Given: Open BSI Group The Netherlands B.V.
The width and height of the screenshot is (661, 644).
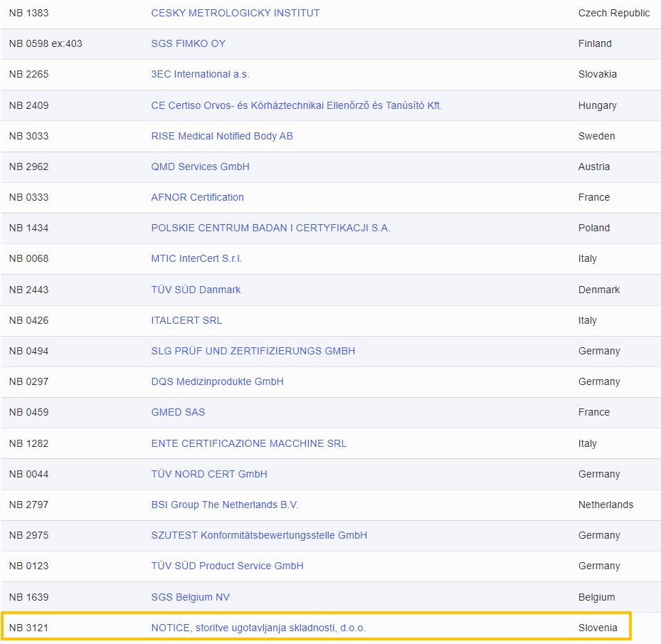Looking at the screenshot, I should 224,505.
